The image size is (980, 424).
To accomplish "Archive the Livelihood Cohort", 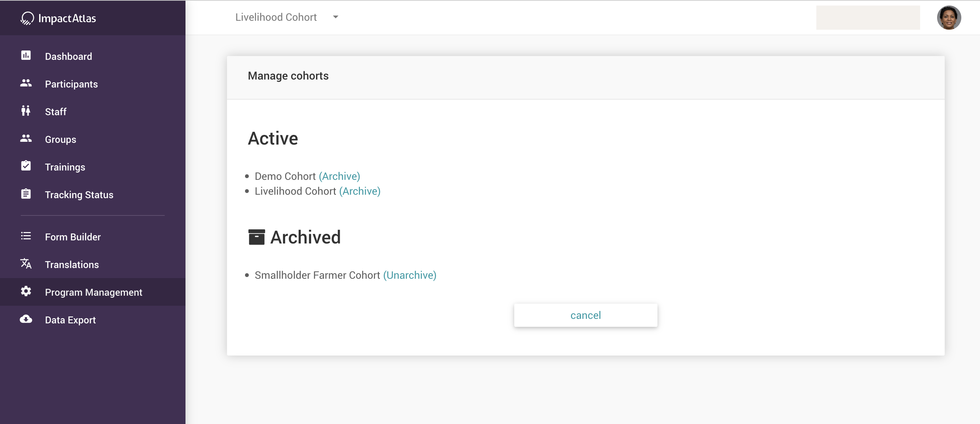I will [360, 191].
